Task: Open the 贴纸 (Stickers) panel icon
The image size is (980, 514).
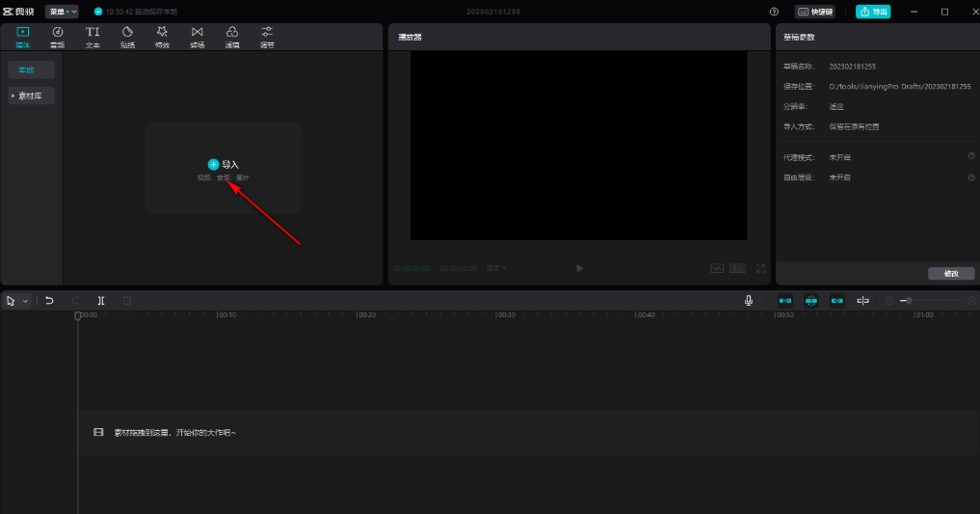Action: [127, 37]
